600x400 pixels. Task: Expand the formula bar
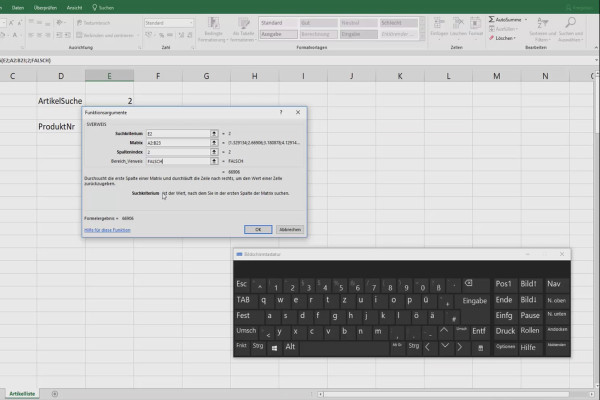pos(596,60)
